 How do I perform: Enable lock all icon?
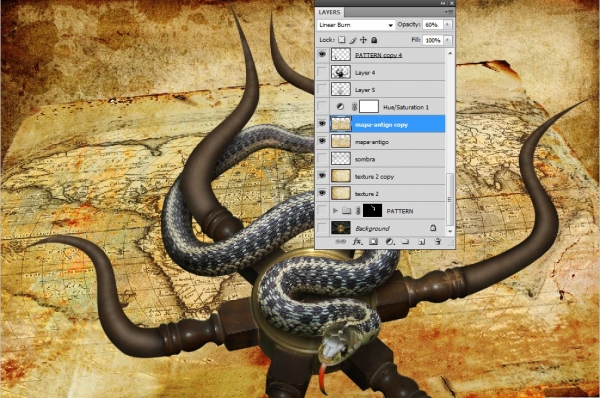(x=374, y=40)
